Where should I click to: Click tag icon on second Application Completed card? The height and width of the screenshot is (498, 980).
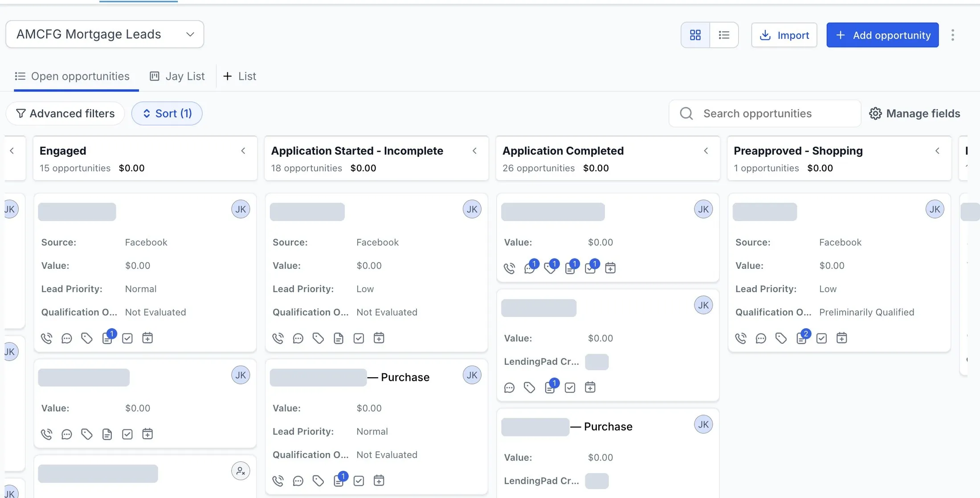[x=529, y=388]
